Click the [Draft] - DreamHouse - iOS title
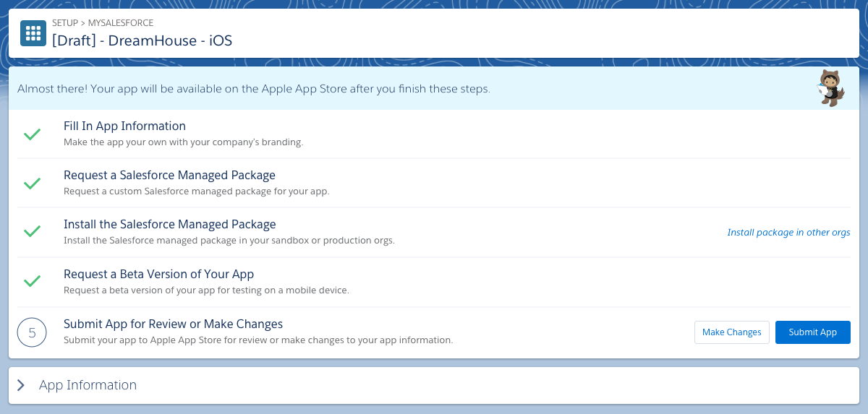The width and height of the screenshot is (868, 414). [142, 40]
